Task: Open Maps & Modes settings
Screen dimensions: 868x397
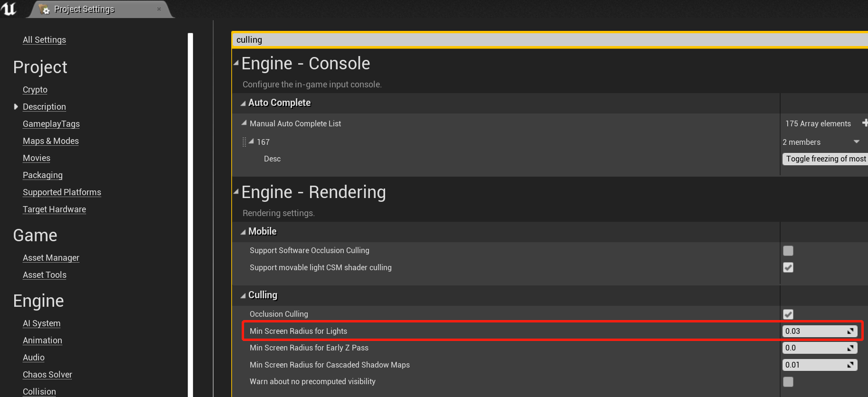Action: [x=51, y=141]
